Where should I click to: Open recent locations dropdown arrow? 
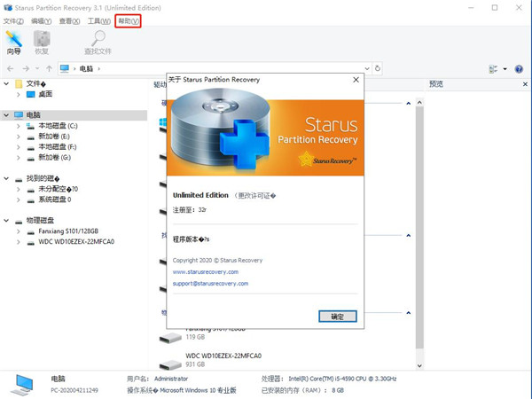point(37,68)
